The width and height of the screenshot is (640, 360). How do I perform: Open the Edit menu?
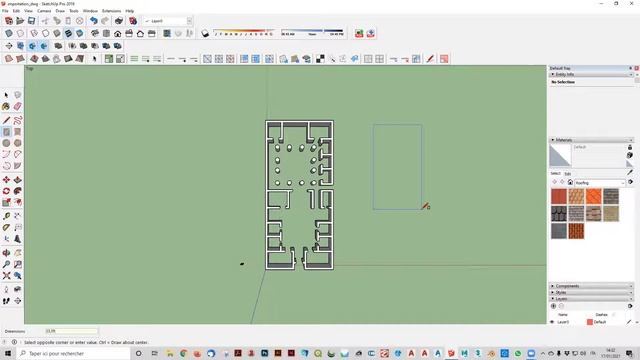pos(16,11)
